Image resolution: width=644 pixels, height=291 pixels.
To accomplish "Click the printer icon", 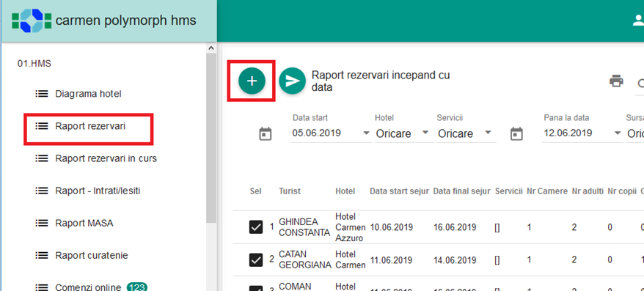I will pyautogui.click(x=616, y=81).
